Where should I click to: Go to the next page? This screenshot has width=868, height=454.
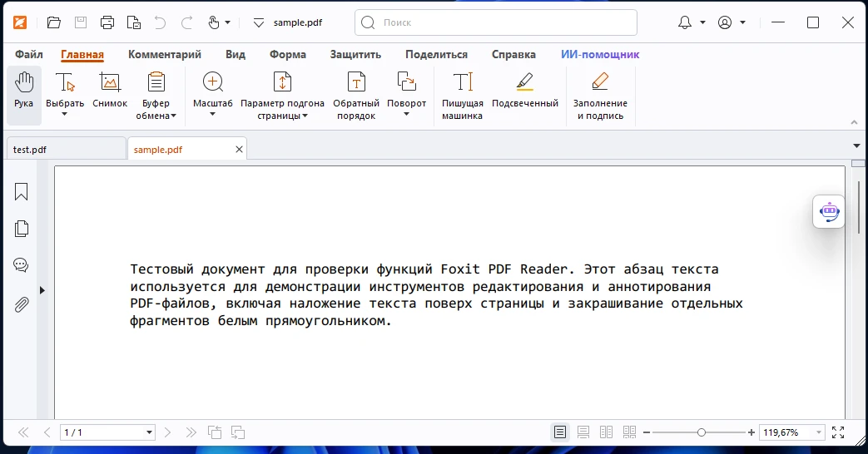point(167,432)
